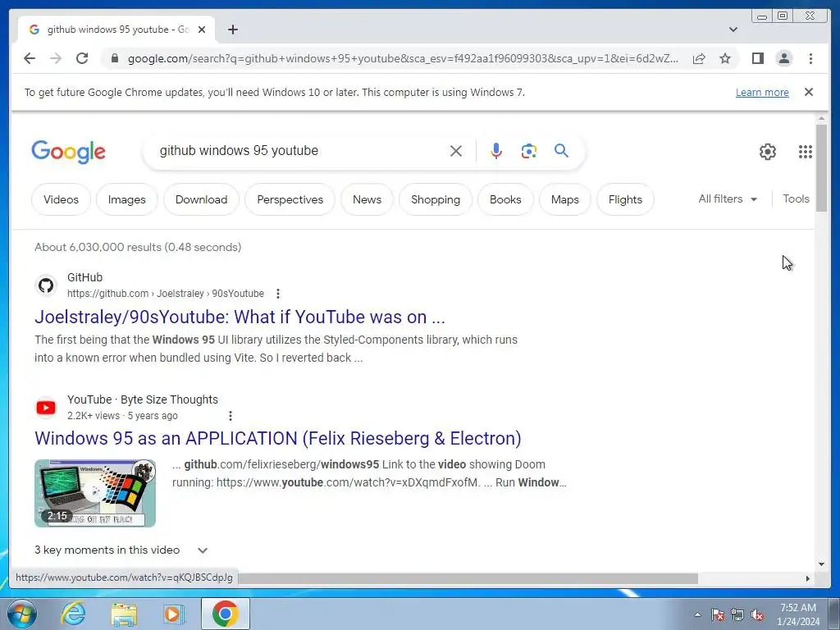Submit search with magnifying glass icon
This screenshot has width=840, height=630.
pos(561,151)
